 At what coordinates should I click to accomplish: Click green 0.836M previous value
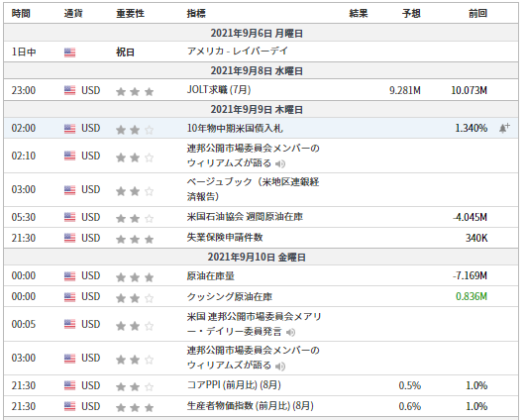point(472,296)
